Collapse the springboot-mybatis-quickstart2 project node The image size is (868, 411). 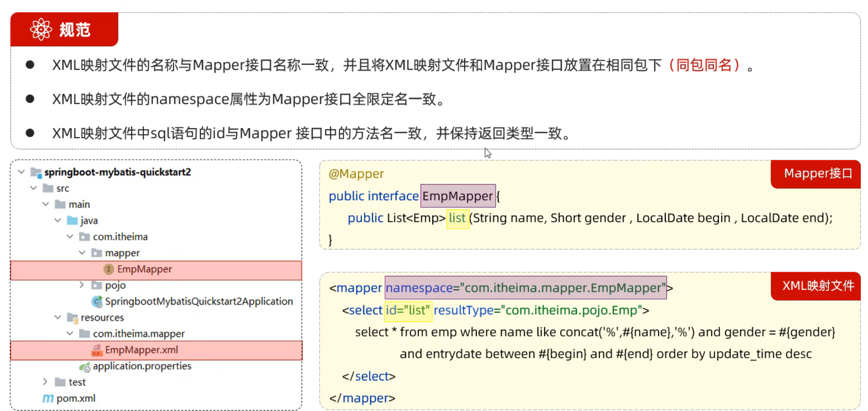[x=21, y=172]
